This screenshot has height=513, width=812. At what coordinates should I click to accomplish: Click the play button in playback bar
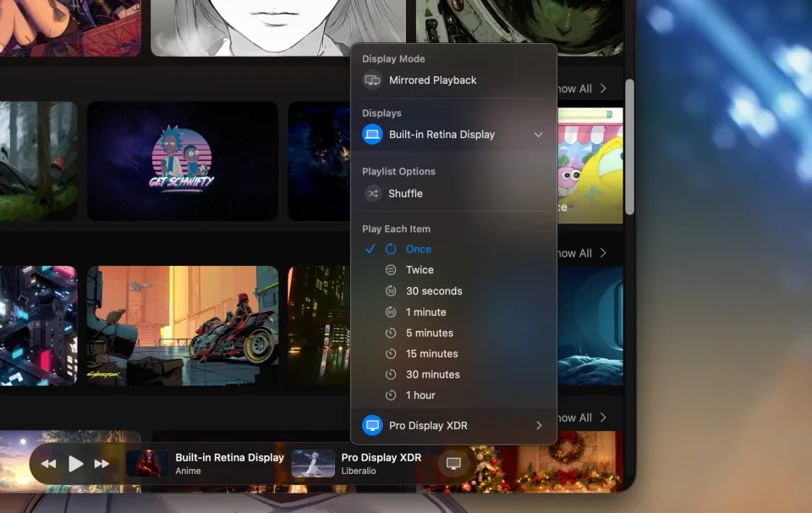(75, 464)
